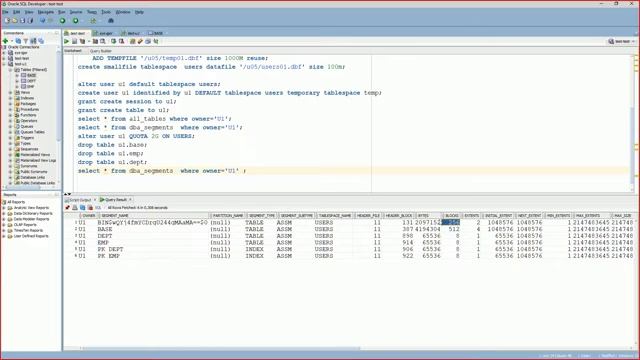This screenshot has width=640, height=360.
Task: Click the 4194304 bytes cell in BASE row
Action: [x=428, y=229]
